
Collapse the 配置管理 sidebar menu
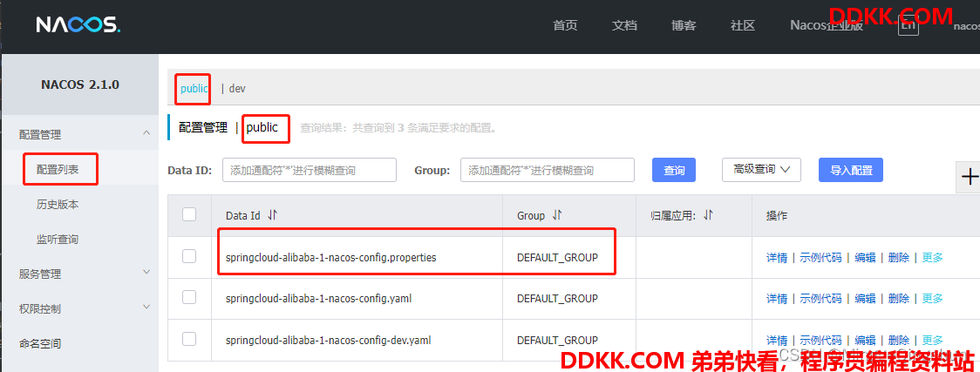coord(146,133)
